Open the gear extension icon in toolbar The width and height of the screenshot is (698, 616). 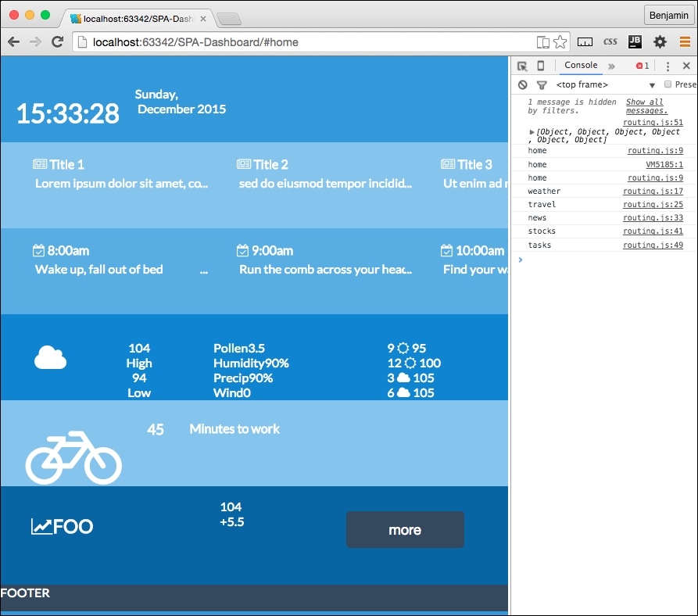coord(660,42)
